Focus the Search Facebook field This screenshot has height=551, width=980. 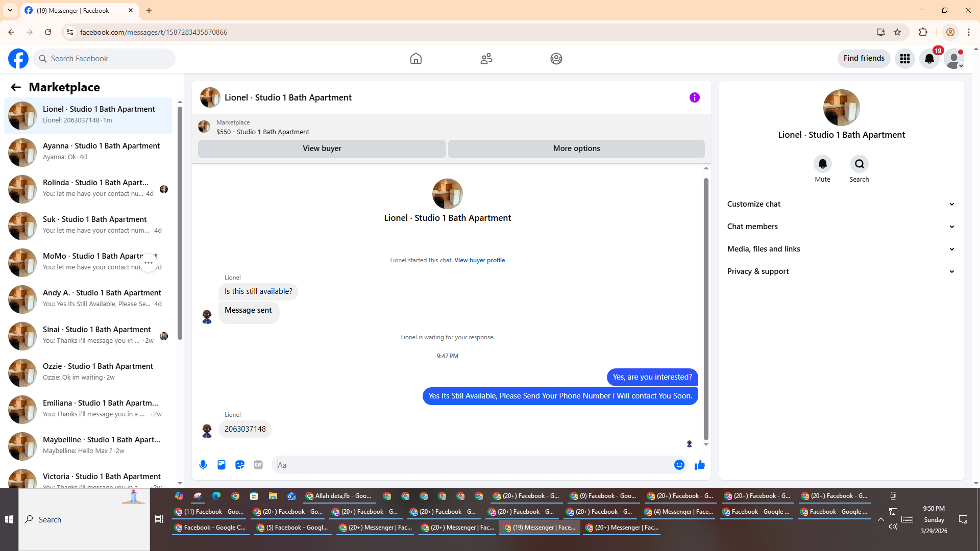pos(105,59)
